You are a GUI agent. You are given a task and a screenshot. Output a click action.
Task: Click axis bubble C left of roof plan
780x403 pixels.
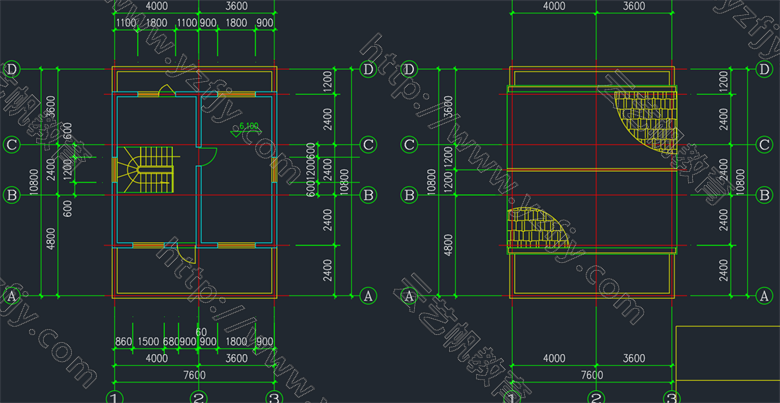tap(409, 145)
